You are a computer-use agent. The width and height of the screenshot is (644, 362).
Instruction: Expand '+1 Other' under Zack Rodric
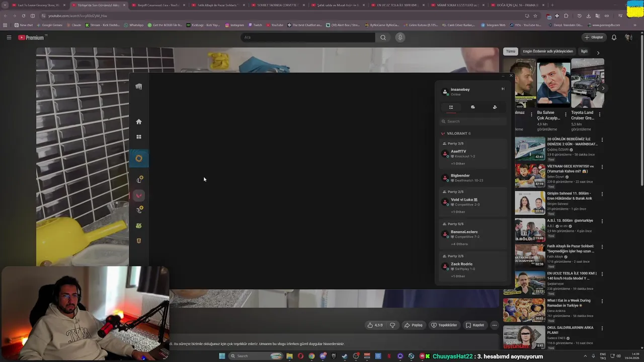pyautogui.click(x=458, y=276)
